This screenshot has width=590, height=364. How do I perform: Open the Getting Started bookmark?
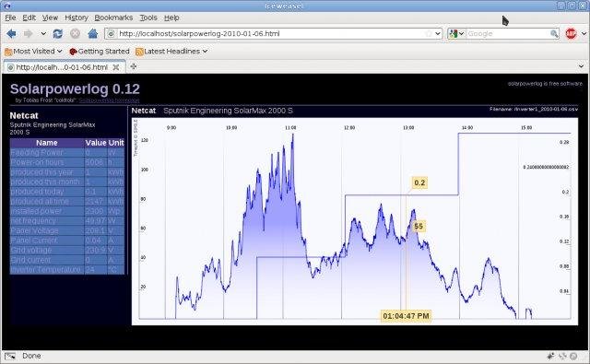click(100, 51)
